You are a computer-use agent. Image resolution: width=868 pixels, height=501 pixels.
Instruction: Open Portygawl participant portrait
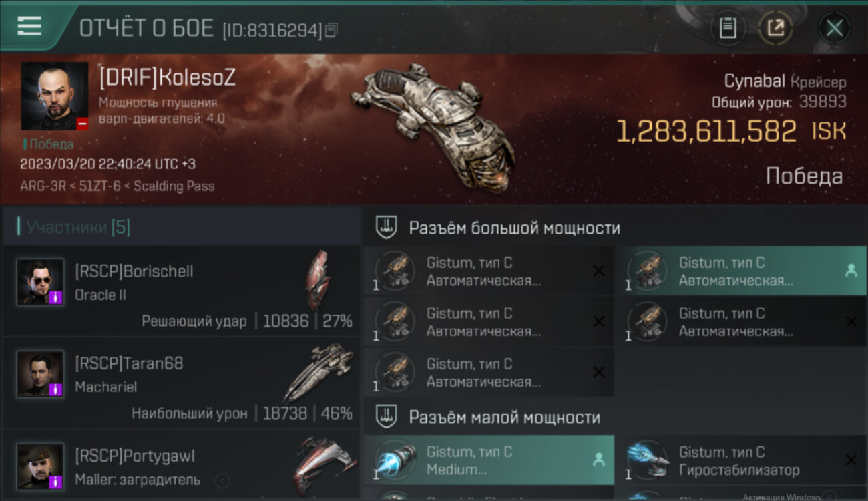(40, 466)
